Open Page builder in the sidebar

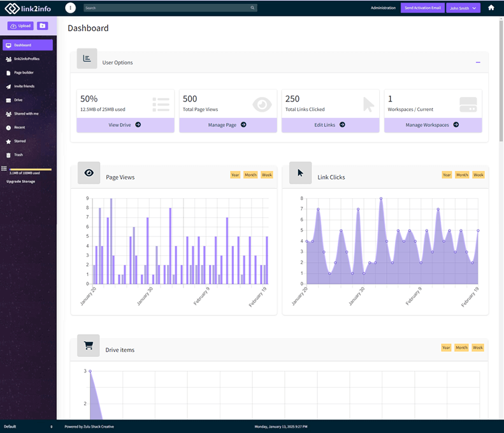tap(24, 73)
